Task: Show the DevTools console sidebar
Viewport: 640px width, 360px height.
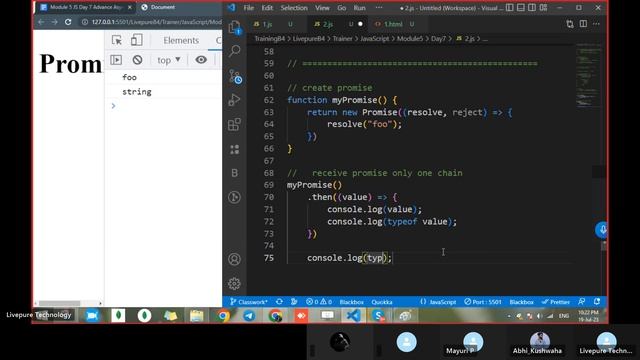Action: [116, 60]
